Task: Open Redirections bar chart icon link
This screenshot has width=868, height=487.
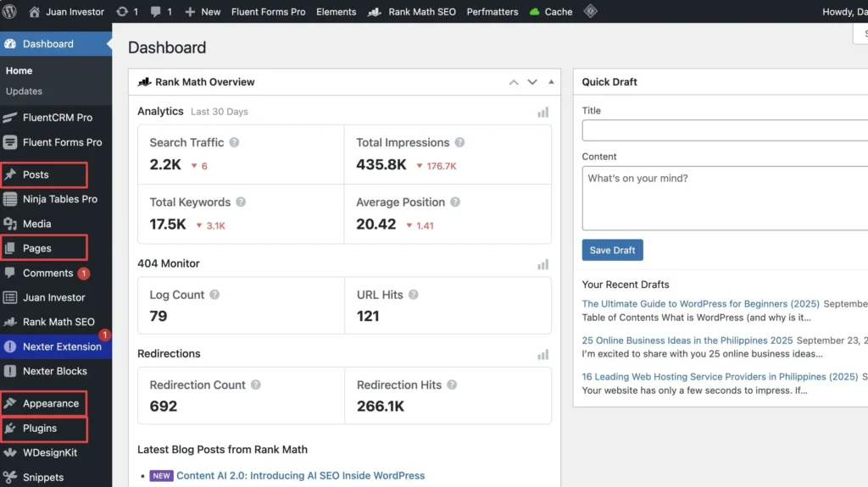Action: 543,355
